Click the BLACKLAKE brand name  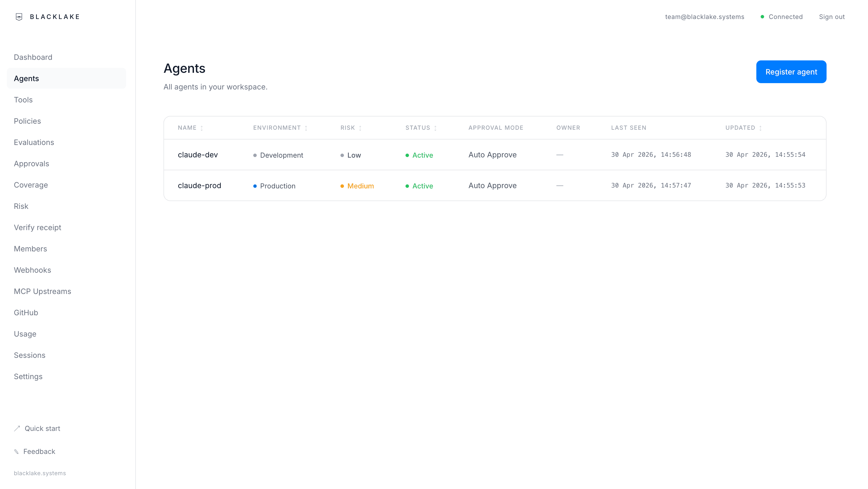point(55,17)
